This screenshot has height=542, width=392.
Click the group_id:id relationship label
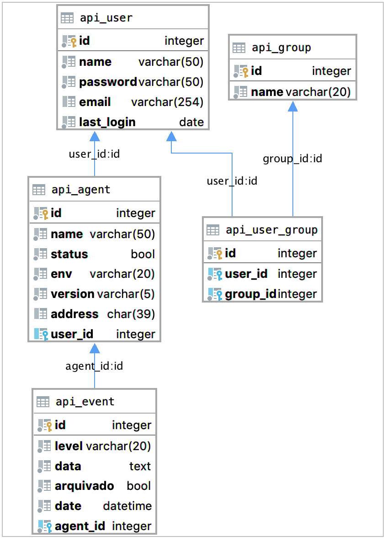(292, 159)
